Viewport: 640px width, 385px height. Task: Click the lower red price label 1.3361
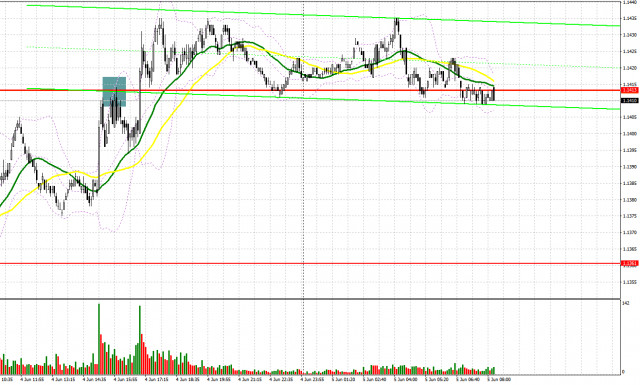tap(629, 263)
